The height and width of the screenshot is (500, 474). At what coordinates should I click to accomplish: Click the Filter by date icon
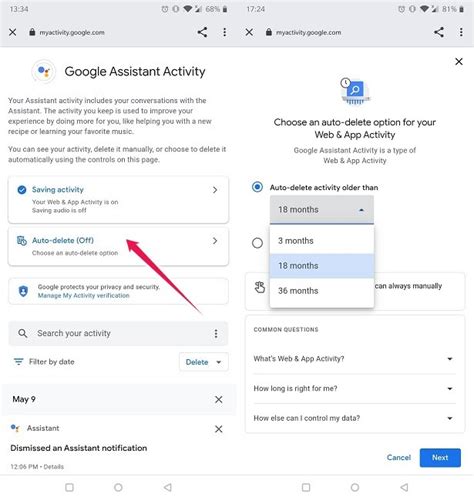pyautogui.click(x=19, y=362)
